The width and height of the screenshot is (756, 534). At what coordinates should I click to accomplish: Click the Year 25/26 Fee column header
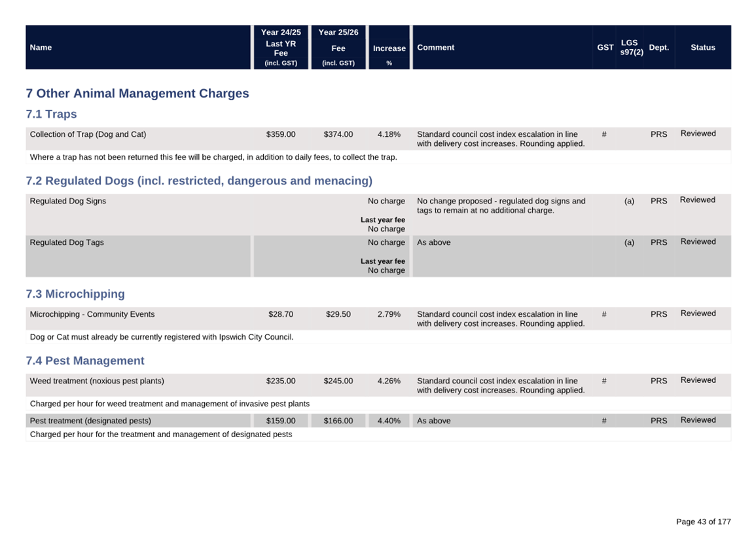click(x=338, y=47)
